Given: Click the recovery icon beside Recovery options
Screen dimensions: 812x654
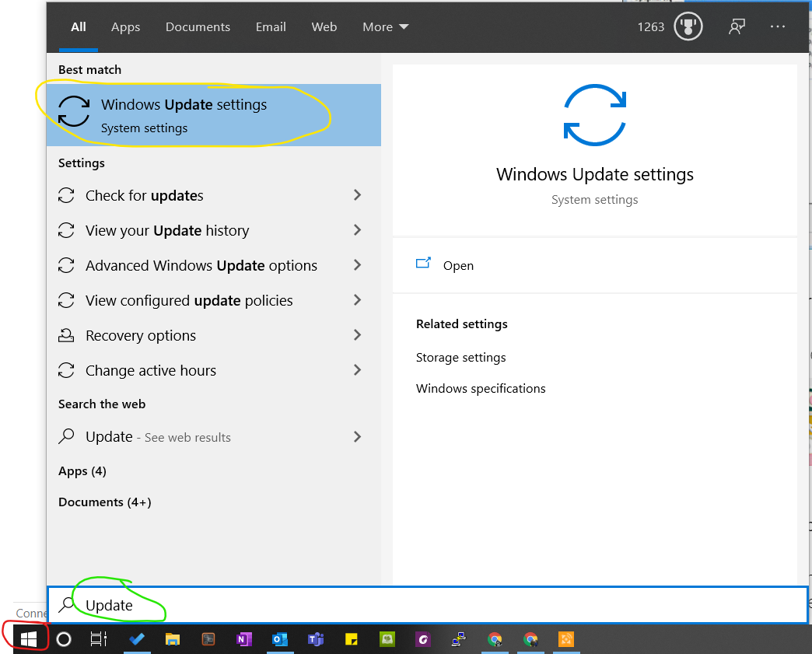Looking at the screenshot, I should [66, 335].
